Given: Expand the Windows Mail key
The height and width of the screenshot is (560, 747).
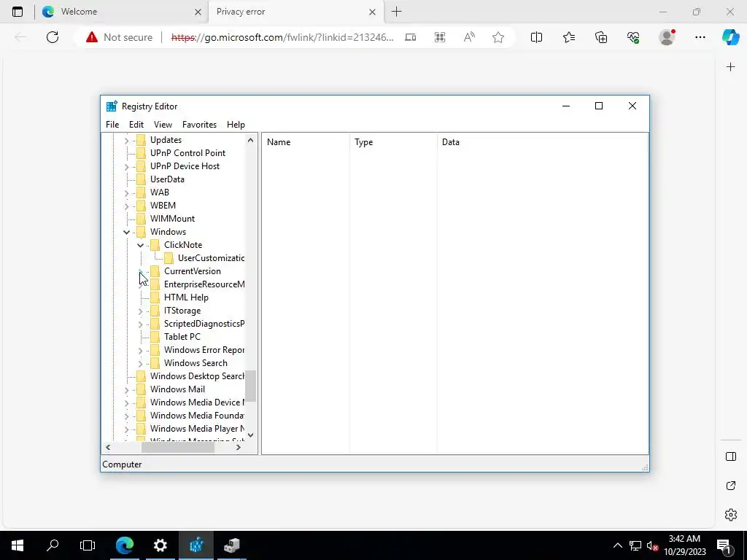Looking at the screenshot, I should (x=126, y=390).
